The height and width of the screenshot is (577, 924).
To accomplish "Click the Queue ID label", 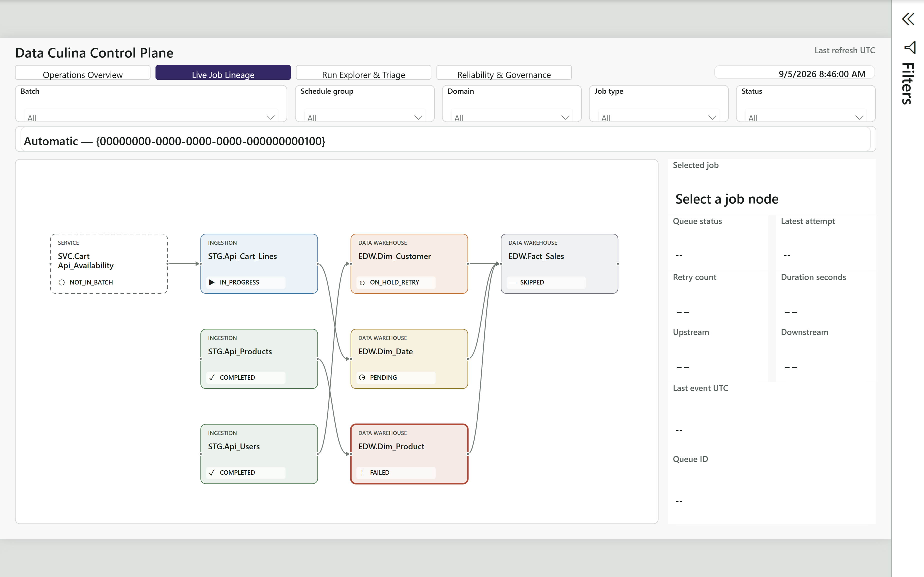I will [x=690, y=459].
